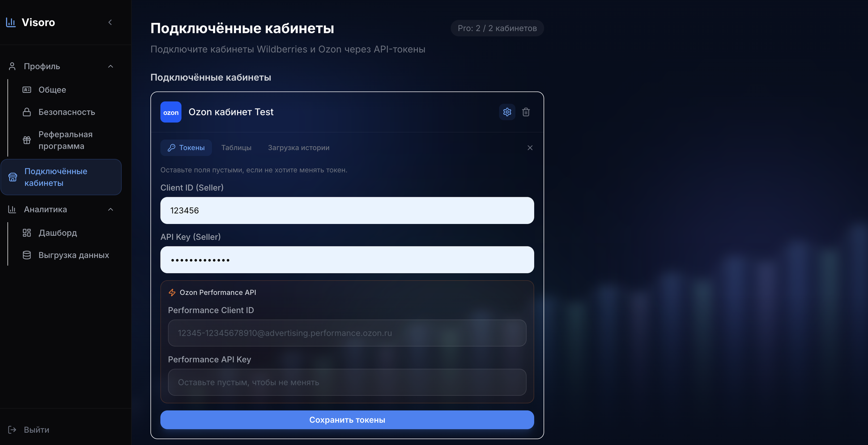Click the store icon beside Подключённые кабинеты
This screenshot has height=445, width=868.
[x=13, y=177]
